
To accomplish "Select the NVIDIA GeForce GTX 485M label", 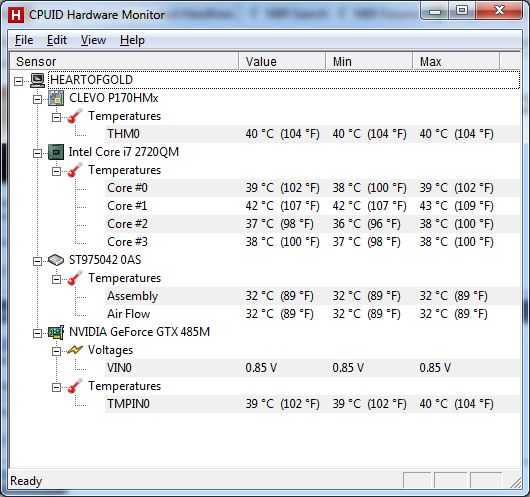I will pyautogui.click(x=139, y=332).
